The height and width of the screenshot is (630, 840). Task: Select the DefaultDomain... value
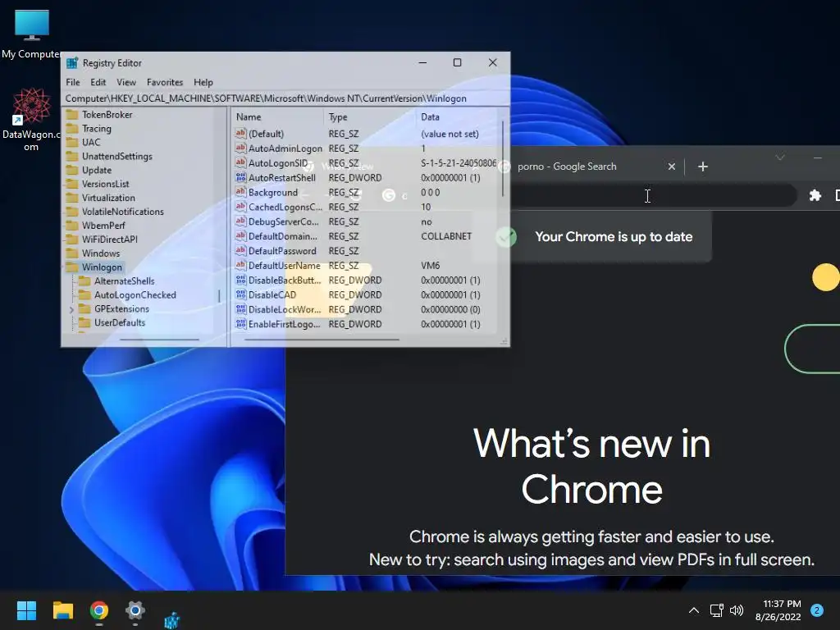pyautogui.click(x=282, y=236)
